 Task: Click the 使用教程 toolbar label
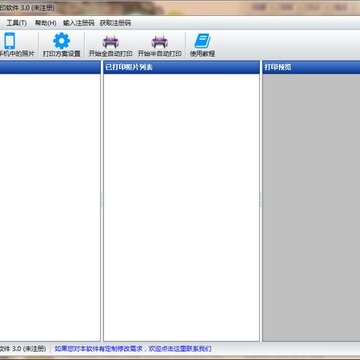[202, 54]
